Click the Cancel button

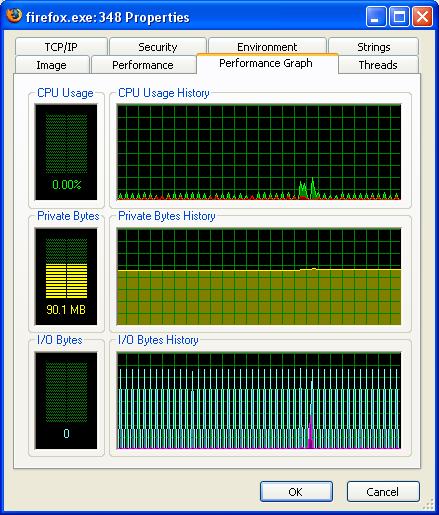(x=383, y=491)
